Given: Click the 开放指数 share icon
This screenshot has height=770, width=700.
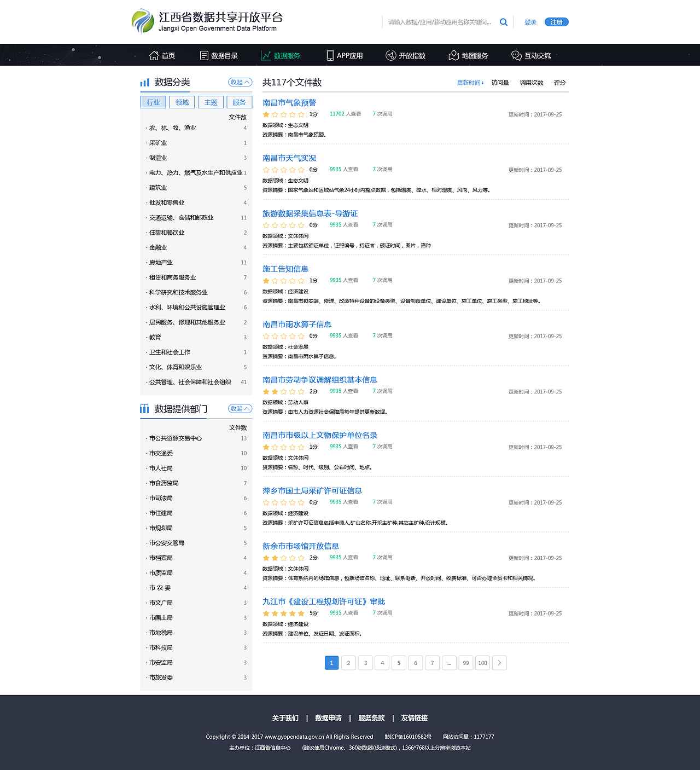Looking at the screenshot, I should 390,55.
